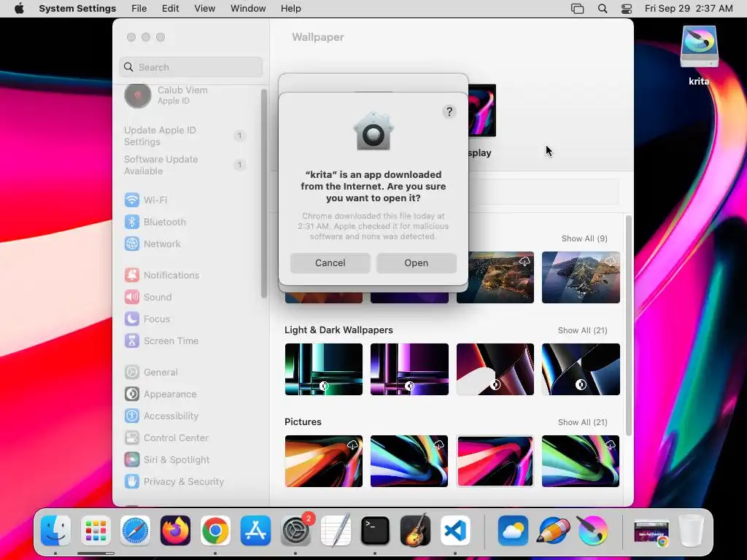The width and height of the screenshot is (747, 560).
Task: Open the File menu
Action: click(x=139, y=9)
